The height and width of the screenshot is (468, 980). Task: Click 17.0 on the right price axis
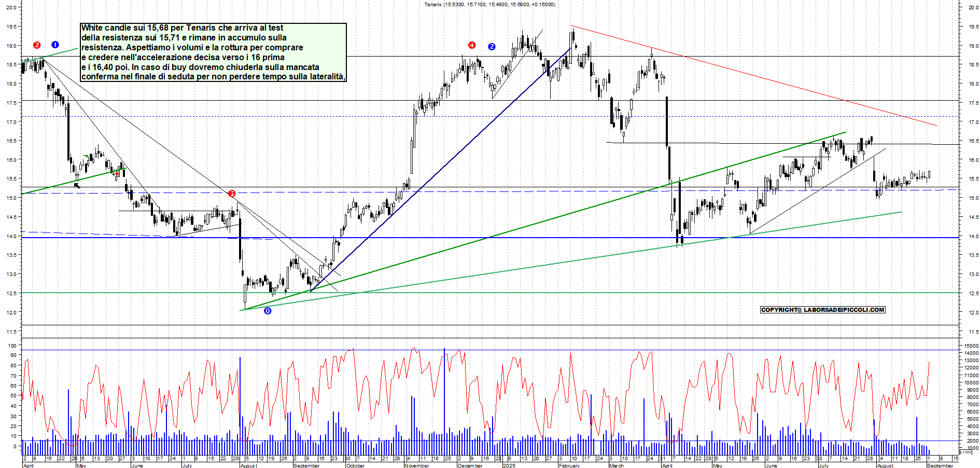(973, 122)
